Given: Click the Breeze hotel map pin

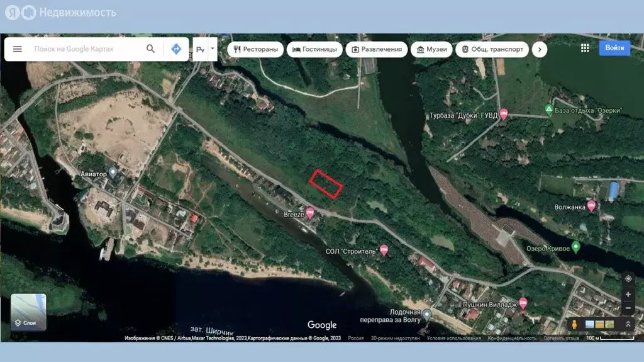Looking at the screenshot, I should pos(309,214).
